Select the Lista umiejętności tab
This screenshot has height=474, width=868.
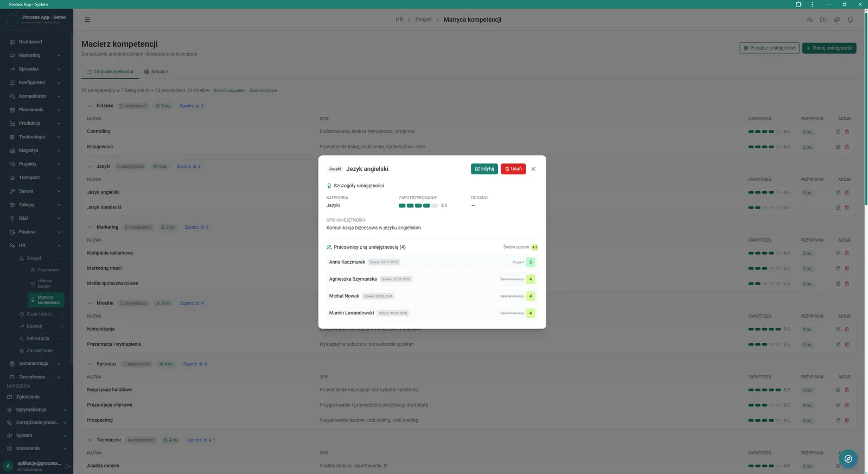click(110, 72)
